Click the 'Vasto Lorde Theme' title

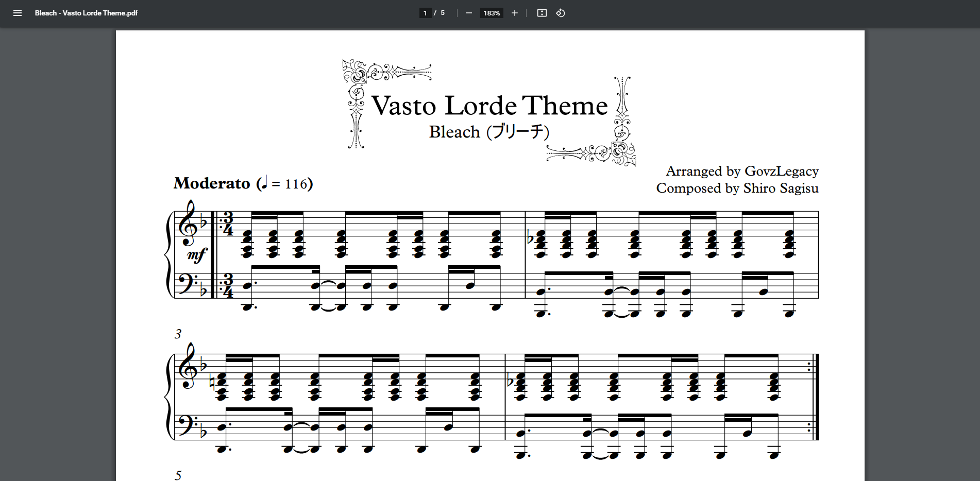click(489, 106)
